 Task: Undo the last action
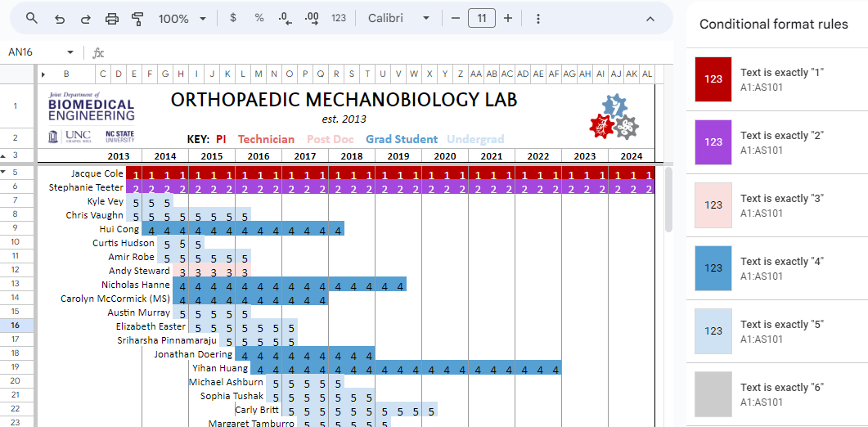coord(59,18)
